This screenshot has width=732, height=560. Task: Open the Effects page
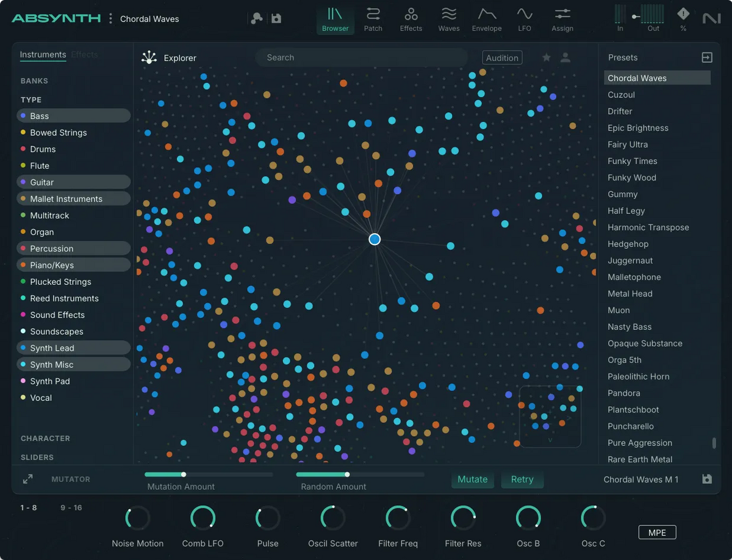(x=411, y=19)
